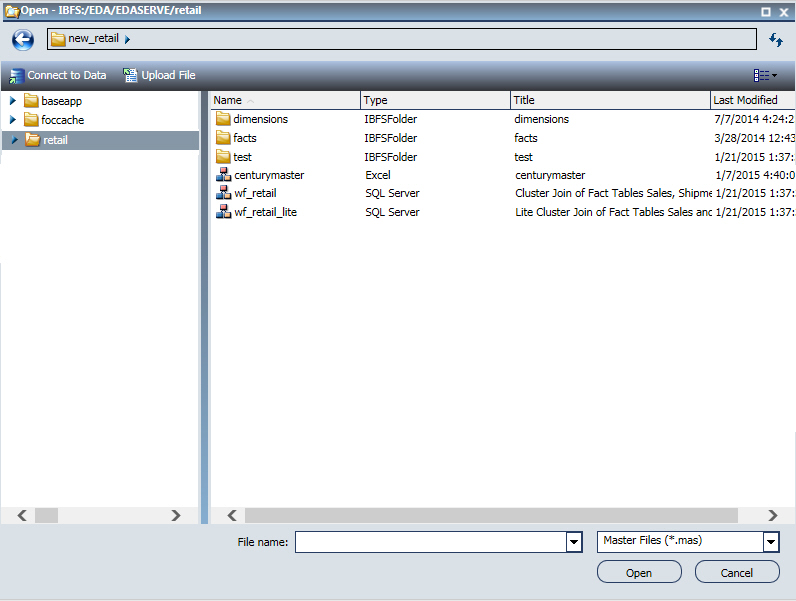Click the Master Files (*.mas) filter box

point(680,542)
